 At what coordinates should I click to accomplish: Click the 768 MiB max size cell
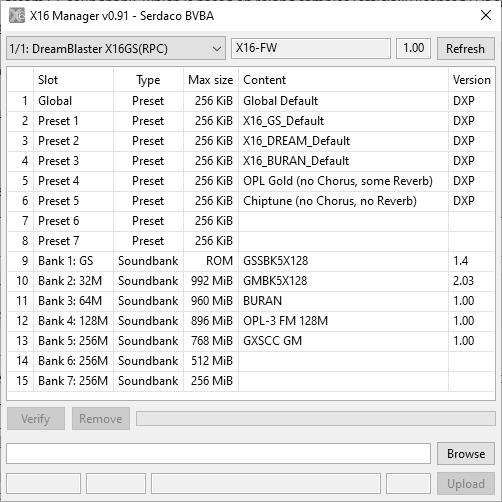pos(211,341)
